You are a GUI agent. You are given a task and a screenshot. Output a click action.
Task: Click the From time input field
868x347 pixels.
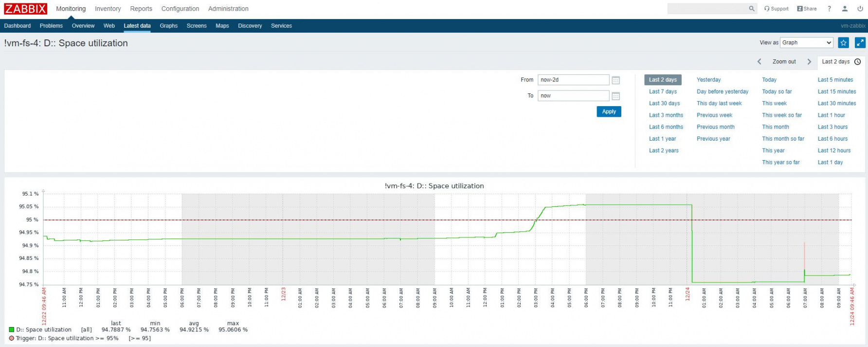tap(573, 80)
